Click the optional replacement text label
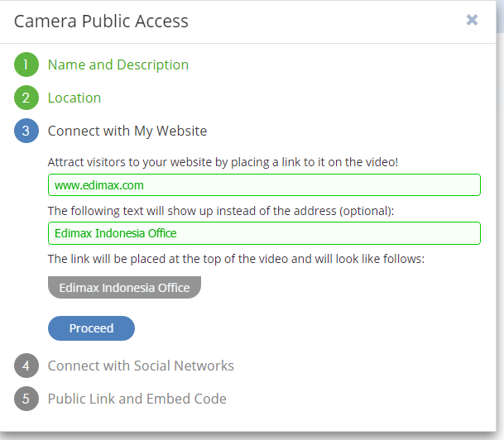 point(221,210)
